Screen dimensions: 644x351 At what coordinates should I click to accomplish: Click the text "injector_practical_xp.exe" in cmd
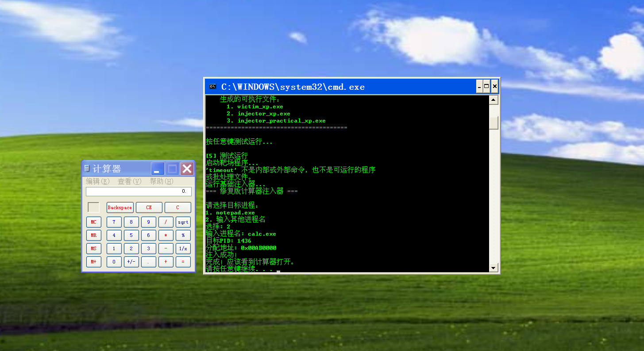[x=282, y=121]
